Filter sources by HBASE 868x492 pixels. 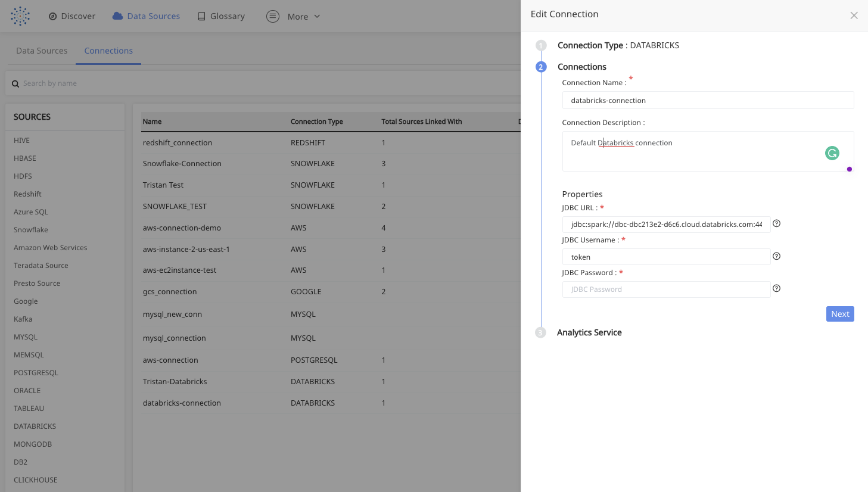point(25,158)
